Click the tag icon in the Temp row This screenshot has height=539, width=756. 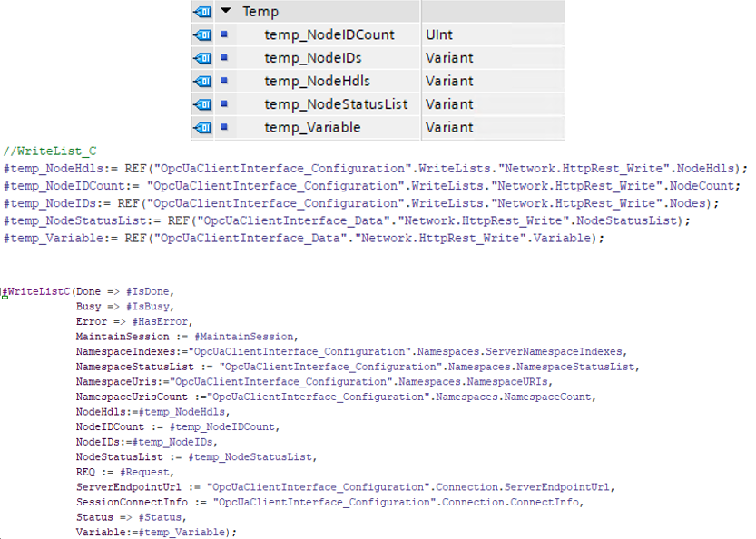click(203, 12)
